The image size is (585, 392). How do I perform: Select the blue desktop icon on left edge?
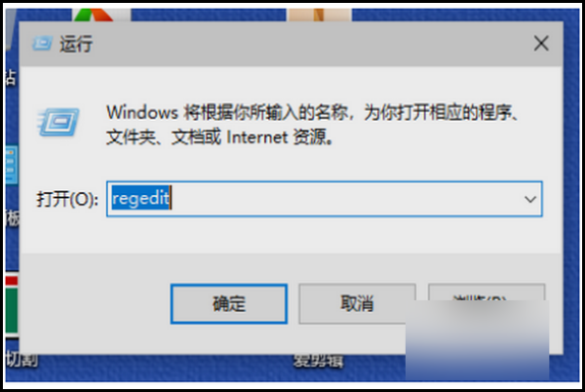[x=12, y=165]
